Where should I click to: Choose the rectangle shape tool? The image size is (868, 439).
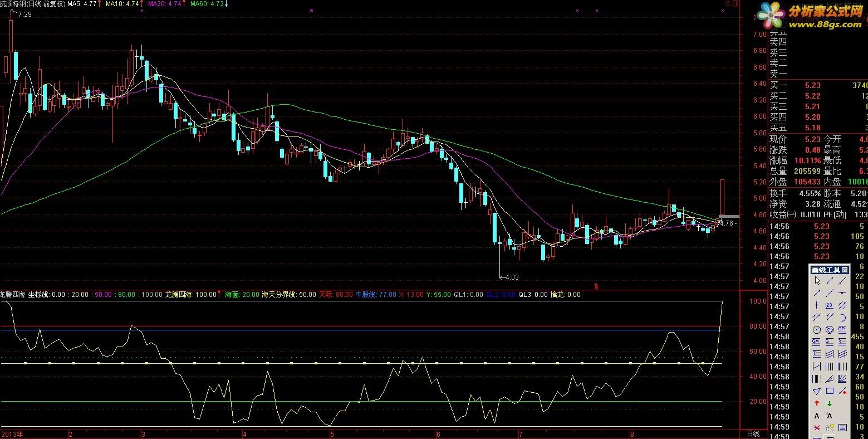pos(830,391)
